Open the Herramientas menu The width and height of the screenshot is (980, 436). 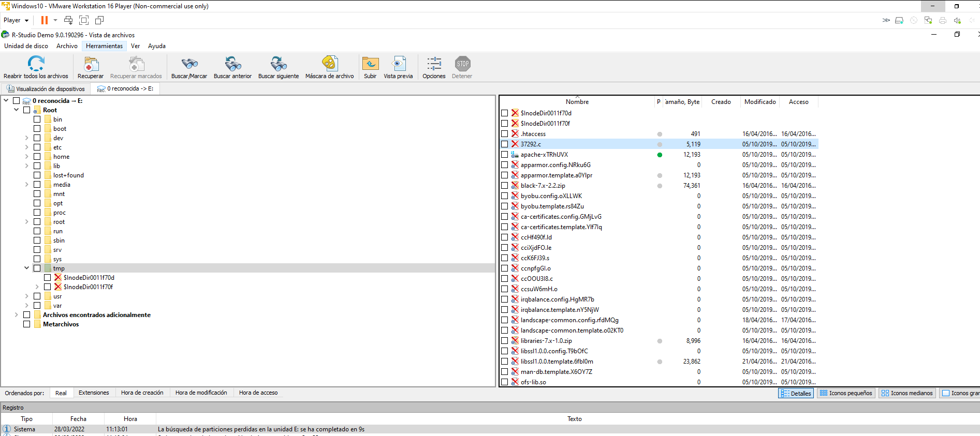click(104, 46)
